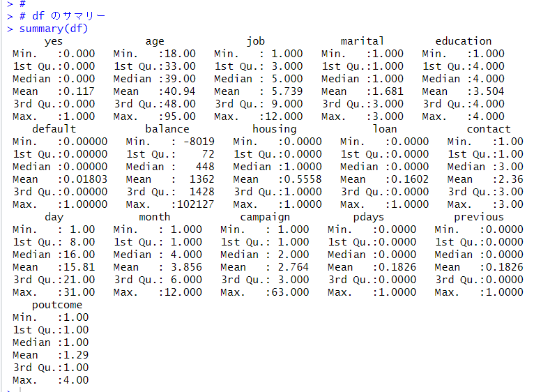Image resolution: width=534 pixels, height=392 pixels.
Task: Click the job mean value 5.739
Action: (x=287, y=91)
